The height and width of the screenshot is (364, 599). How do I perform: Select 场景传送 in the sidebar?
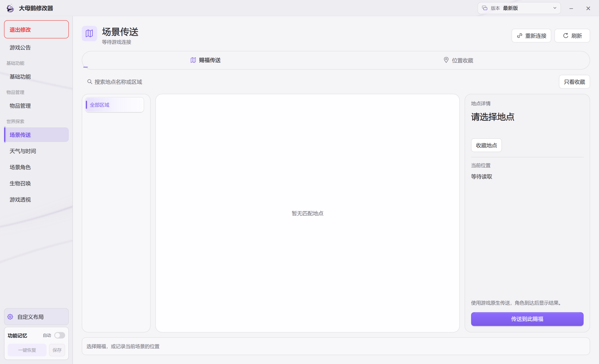[x=36, y=135]
